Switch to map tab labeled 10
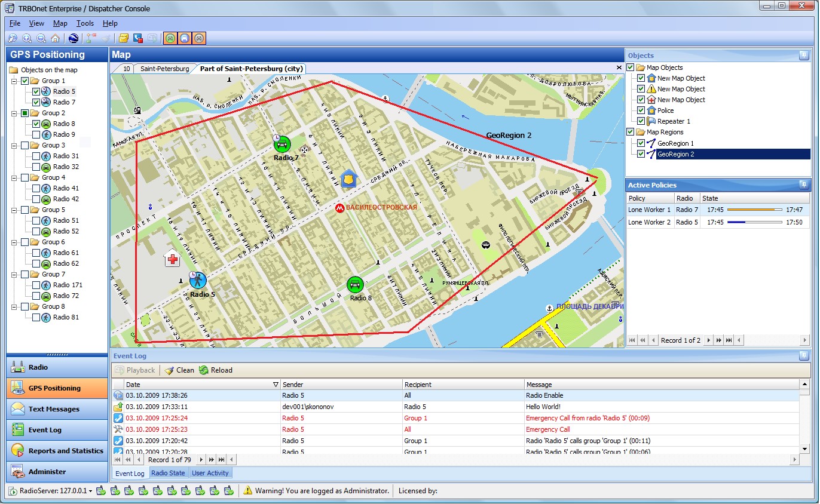 tap(126, 69)
